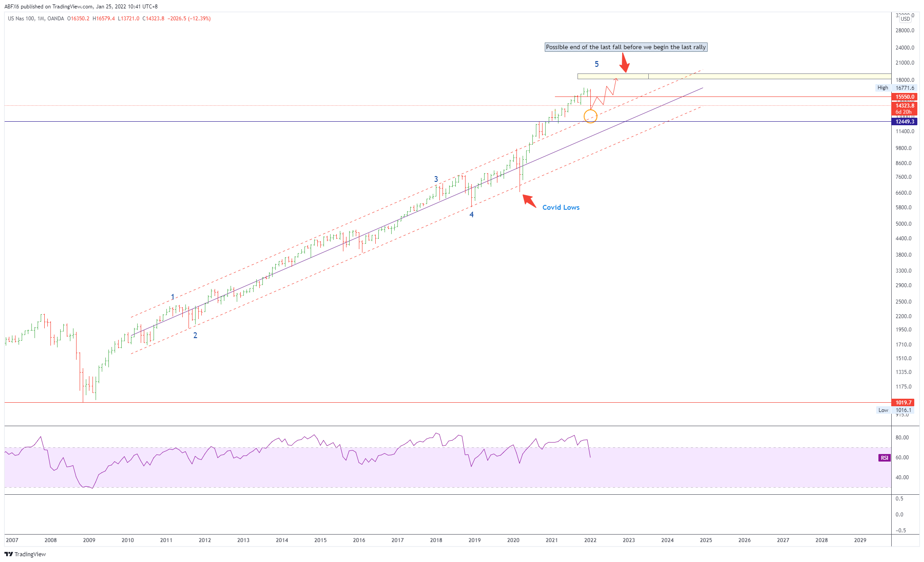
Task: Click the high value H16579.4
Action: point(104,19)
